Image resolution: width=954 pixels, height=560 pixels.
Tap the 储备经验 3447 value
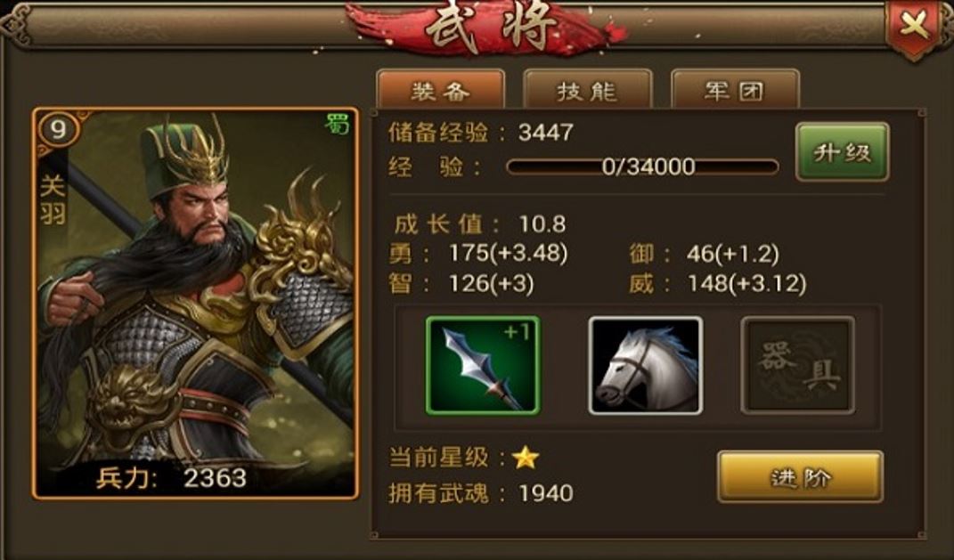pos(546,133)
